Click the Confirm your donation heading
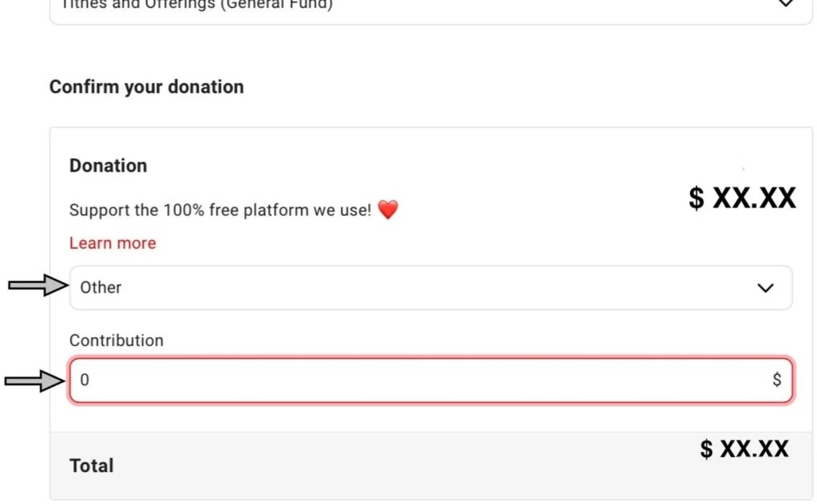The width and height of the screenshot is (817, 504). 147,87
